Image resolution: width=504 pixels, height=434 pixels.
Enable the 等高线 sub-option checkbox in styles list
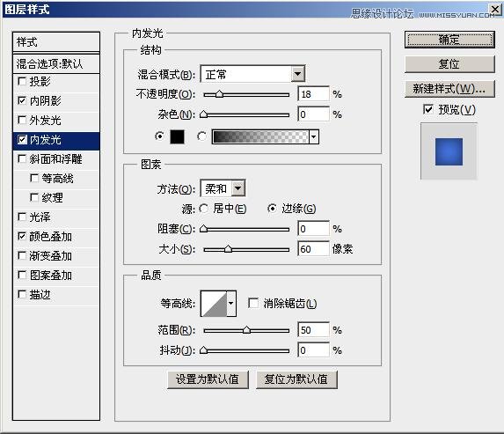[34, 178]
